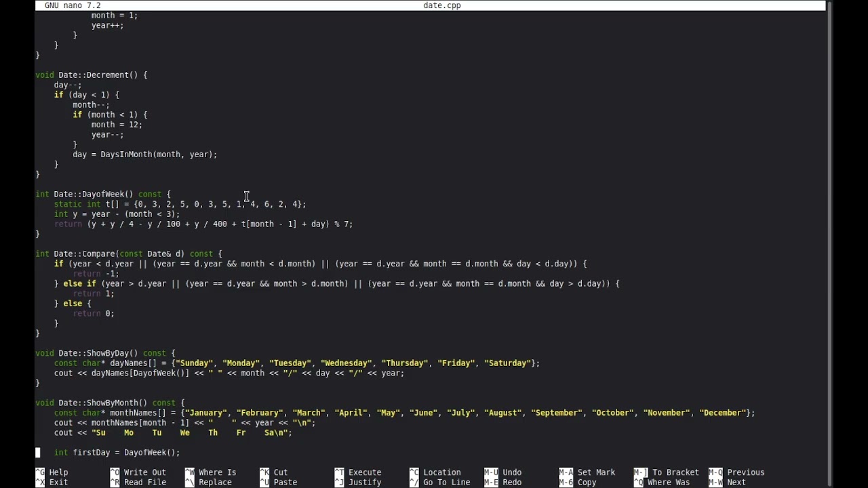868x488 pixels.
Task: Click the Where Was shortcut
Action: pyautogui.click(x=662, y=483)
